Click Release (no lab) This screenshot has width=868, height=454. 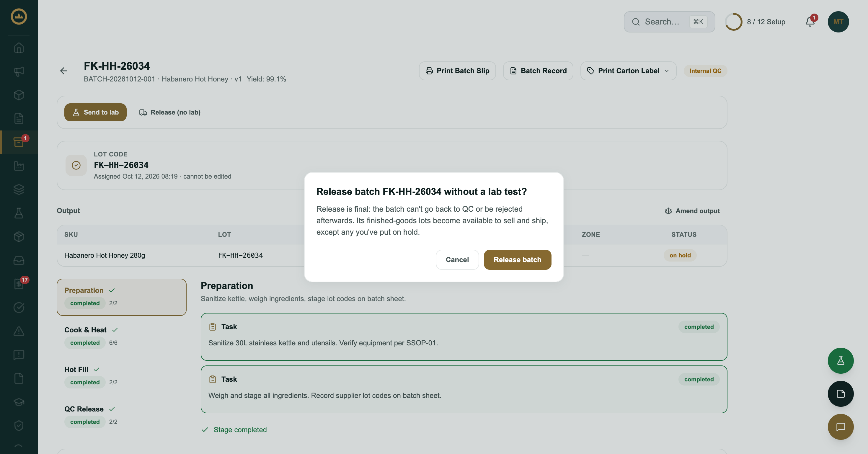tap(170, 112)
